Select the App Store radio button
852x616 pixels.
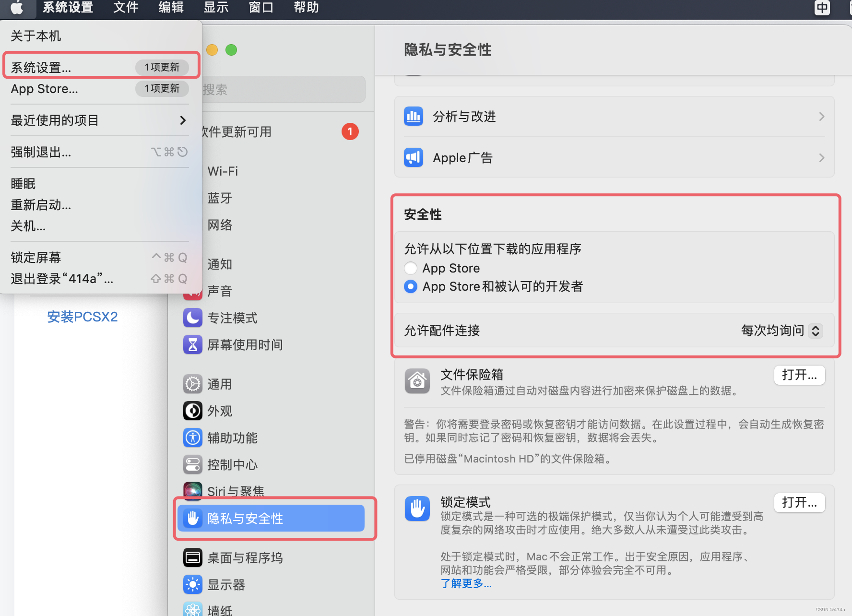tap(411, 268)
